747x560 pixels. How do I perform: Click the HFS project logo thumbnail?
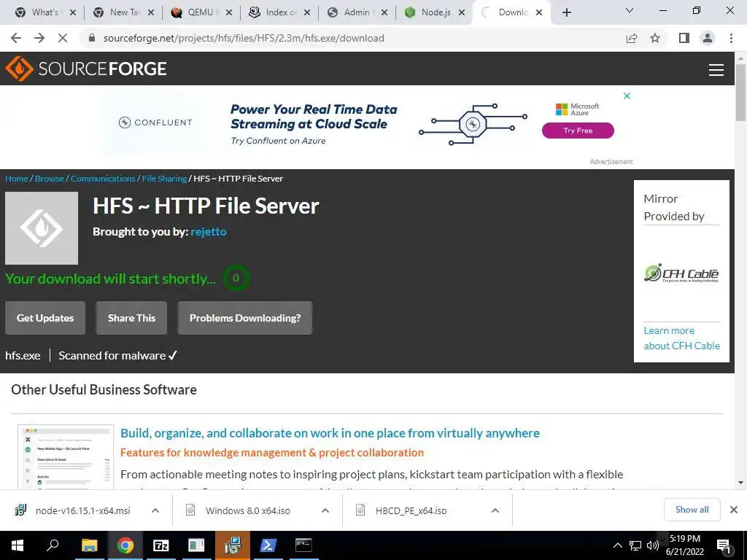coord(42,228)
